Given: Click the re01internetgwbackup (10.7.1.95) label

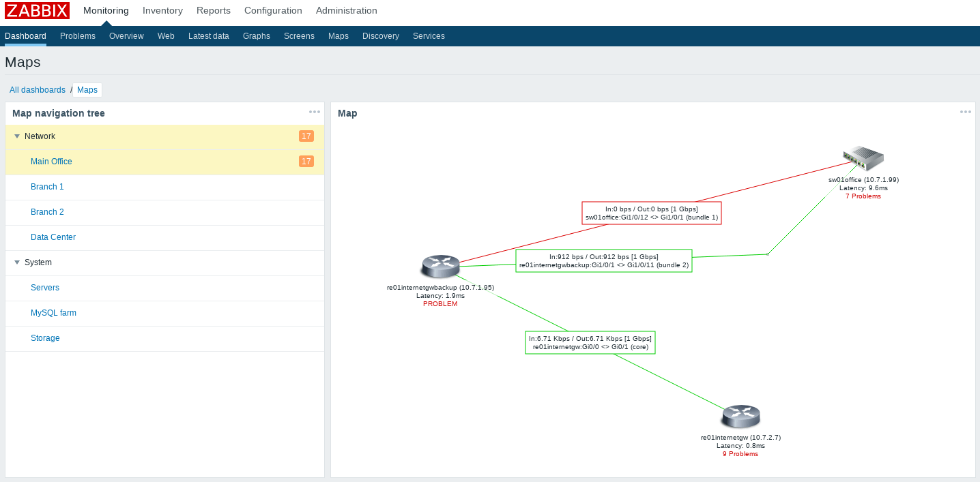Looking at the screenshot, I should 440,288.
